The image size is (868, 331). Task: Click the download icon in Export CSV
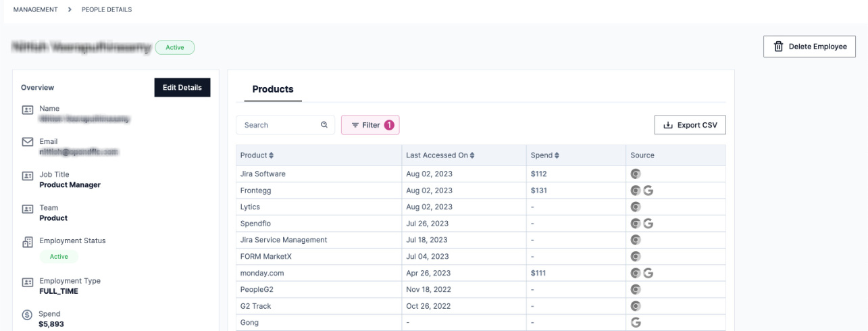point(668,125)
